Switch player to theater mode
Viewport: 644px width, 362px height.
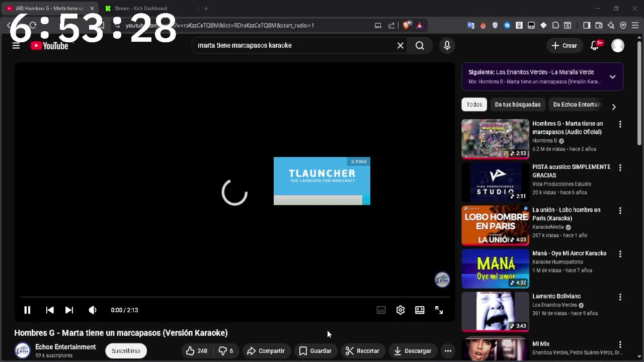420,310
